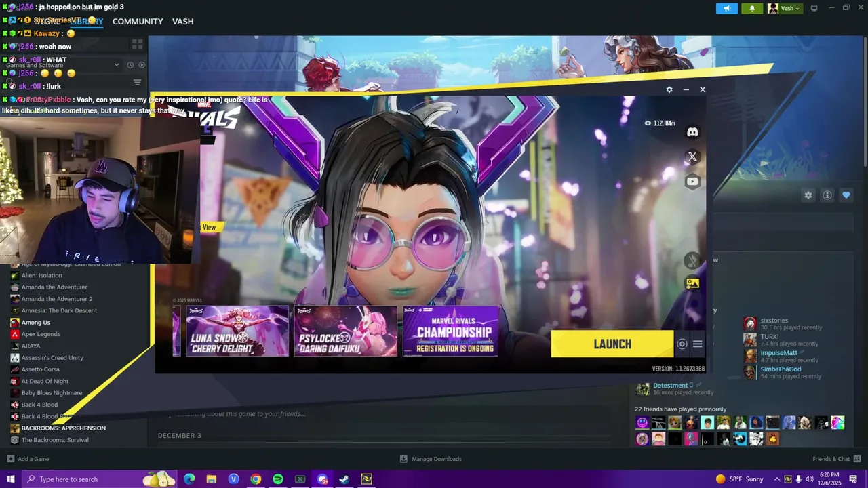868x488 pixels.
Task: Select Amanda the Adventurer 2 in library
Action: [57, 299]
